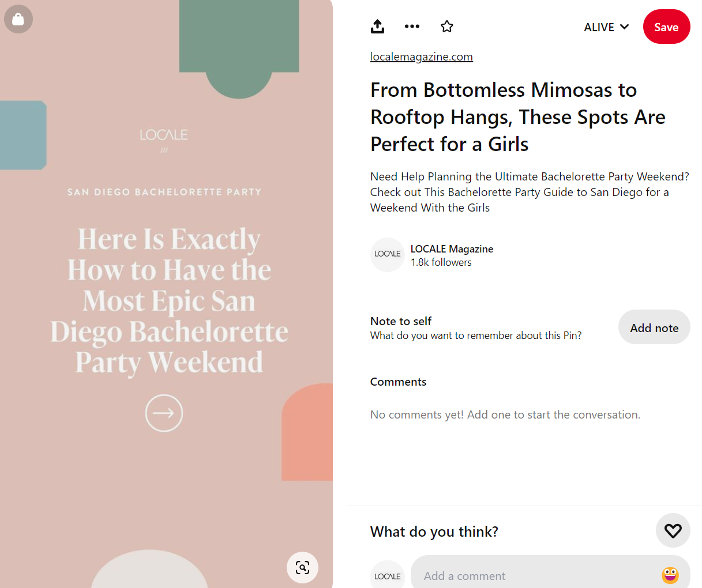The image size is (702, 588).
Task: Open the San Diego Bachelorette pin image headline
Action: 169,300
